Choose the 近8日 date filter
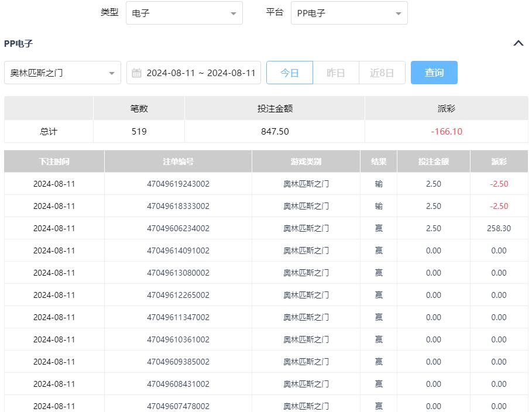 point(382,73)
